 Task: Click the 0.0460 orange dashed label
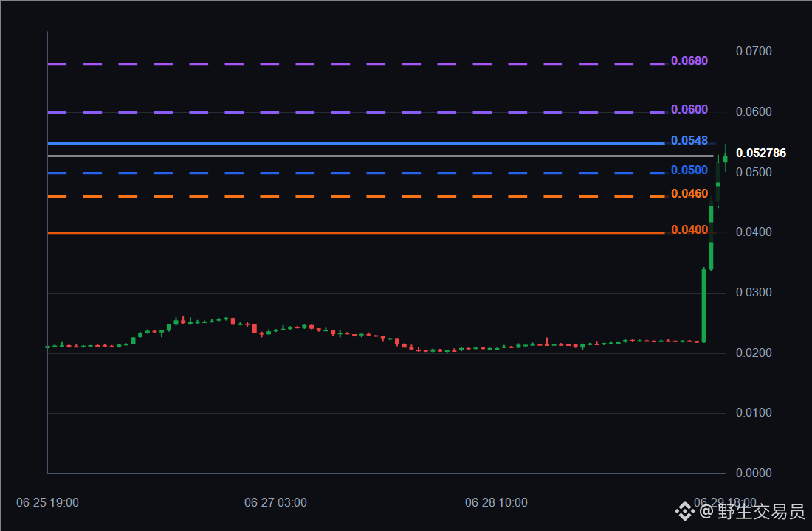click(689, 193)
